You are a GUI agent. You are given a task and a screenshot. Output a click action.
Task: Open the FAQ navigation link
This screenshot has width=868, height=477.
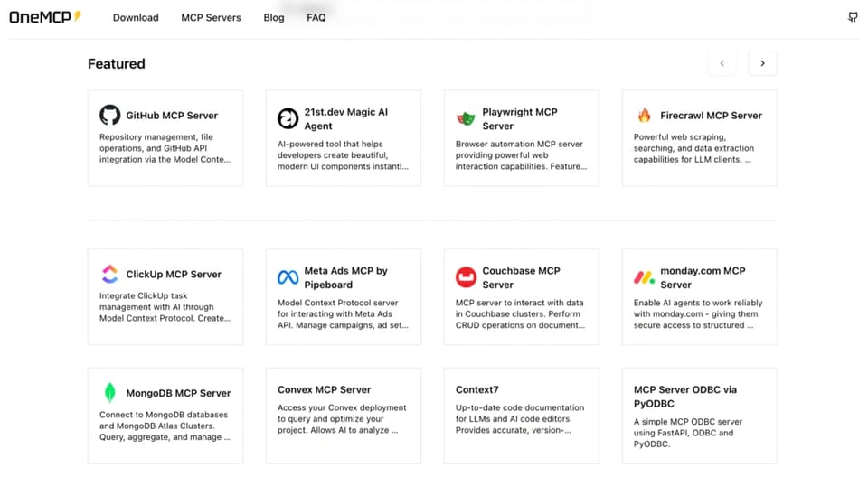pos(316,17)
